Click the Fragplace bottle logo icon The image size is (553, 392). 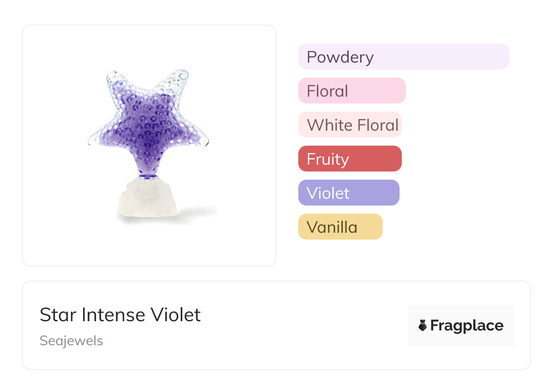click(423, 325)
